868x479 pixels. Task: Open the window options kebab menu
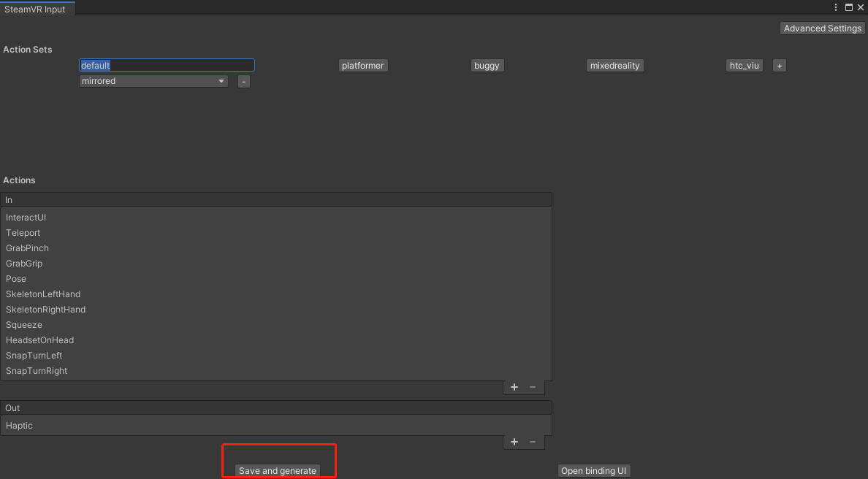coord(836,7)
